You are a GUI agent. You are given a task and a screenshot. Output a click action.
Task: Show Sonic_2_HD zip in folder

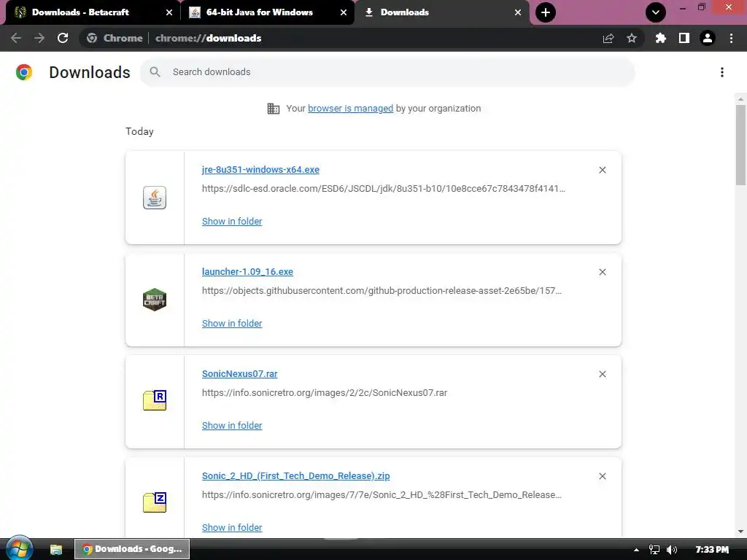point(232,528)
